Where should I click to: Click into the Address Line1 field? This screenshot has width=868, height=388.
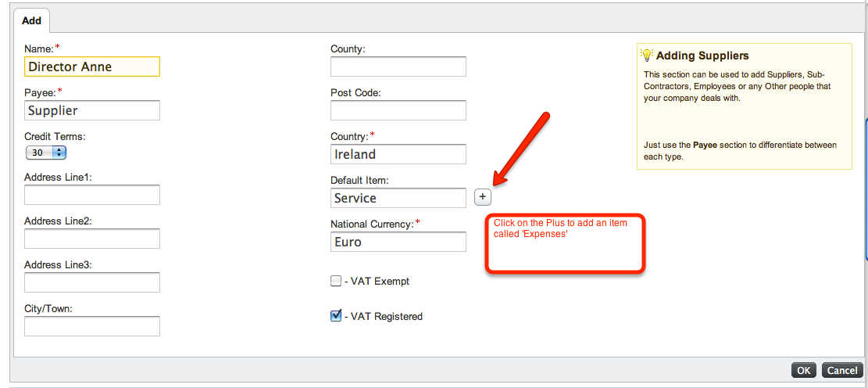coord(92,195)
